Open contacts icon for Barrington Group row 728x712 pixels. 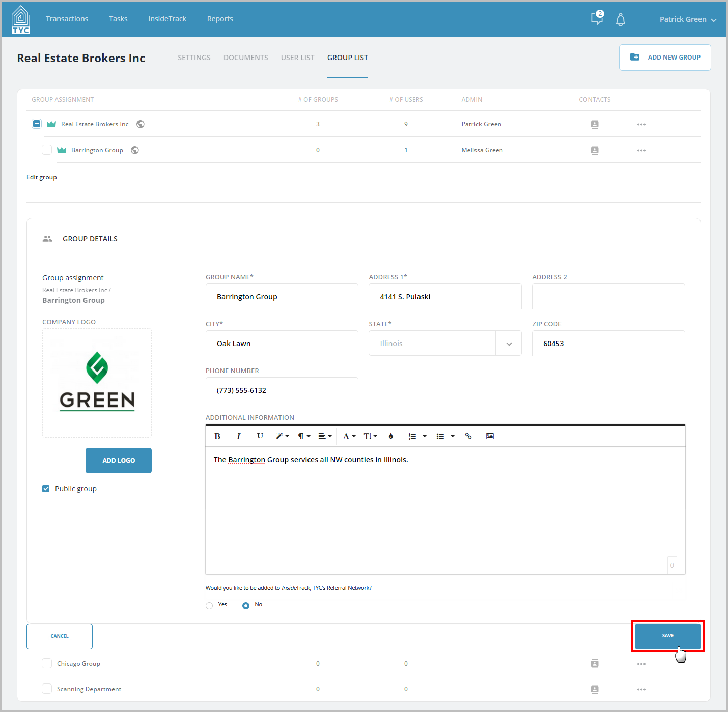[594, 150]
